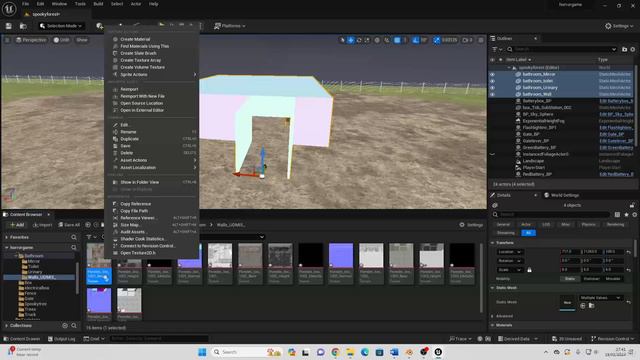Toggle visibility of bathroom_toilet actor
This screenshot has width=640, height=360.
point(492,81)
